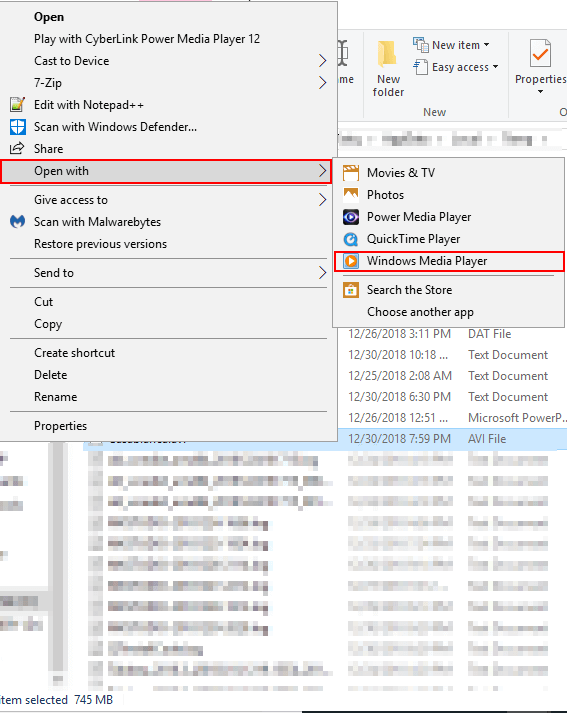Click the date 12/30/2018 6:30 PM
Screen dimensions: 567x713
click(x=399, y=397)
